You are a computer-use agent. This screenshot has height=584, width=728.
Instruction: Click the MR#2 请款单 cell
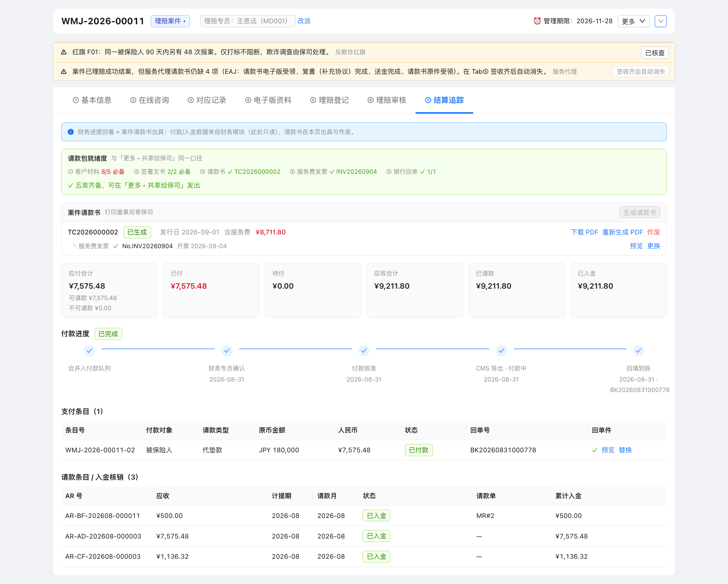485,516
